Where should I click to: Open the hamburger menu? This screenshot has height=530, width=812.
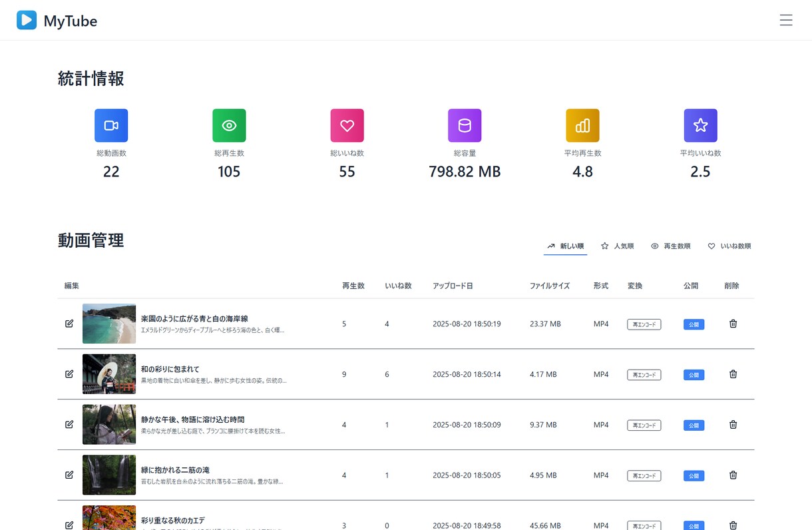(786, 20)
